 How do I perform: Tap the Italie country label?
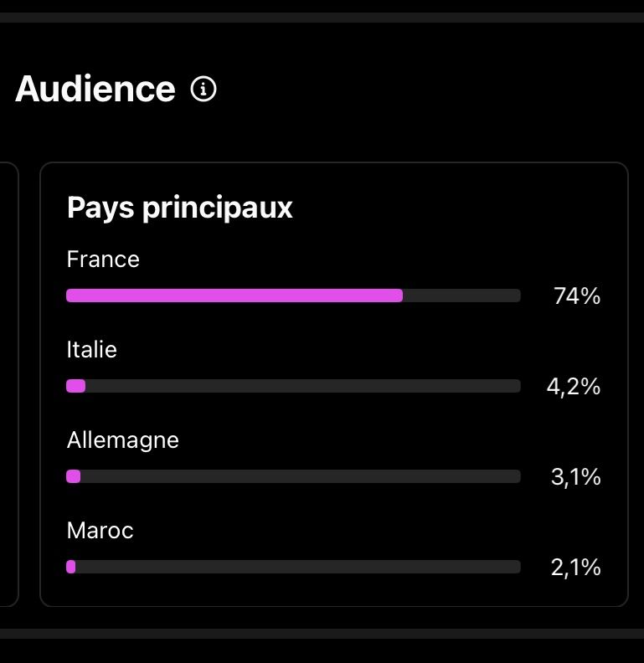click(x=92, y=349)
